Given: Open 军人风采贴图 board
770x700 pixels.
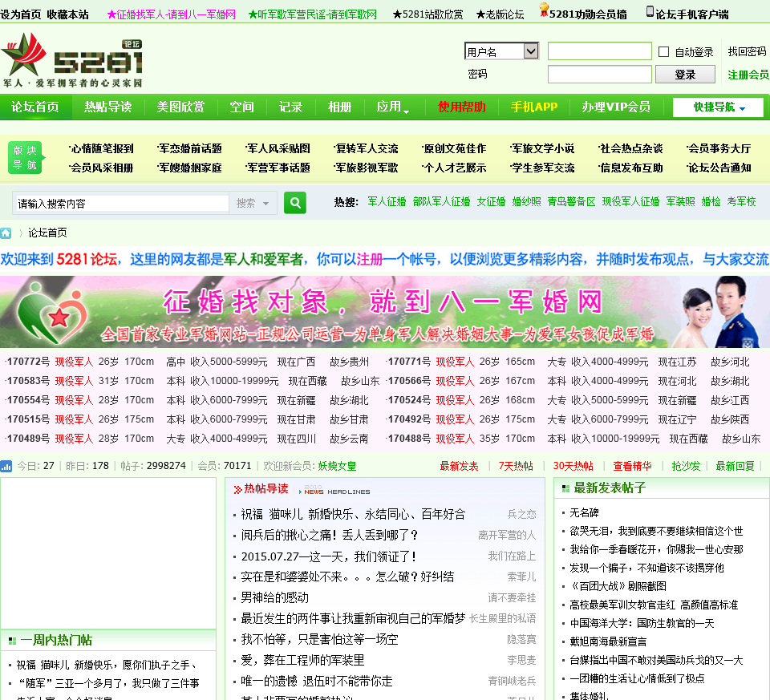Looking at the screenshot, I should click(278, 148).
